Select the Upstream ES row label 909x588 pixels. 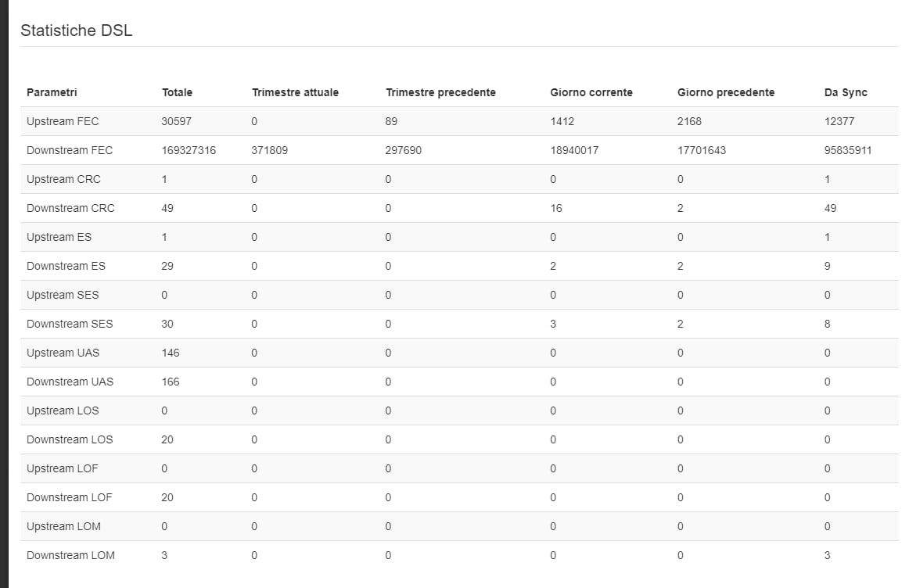(59, 237)
